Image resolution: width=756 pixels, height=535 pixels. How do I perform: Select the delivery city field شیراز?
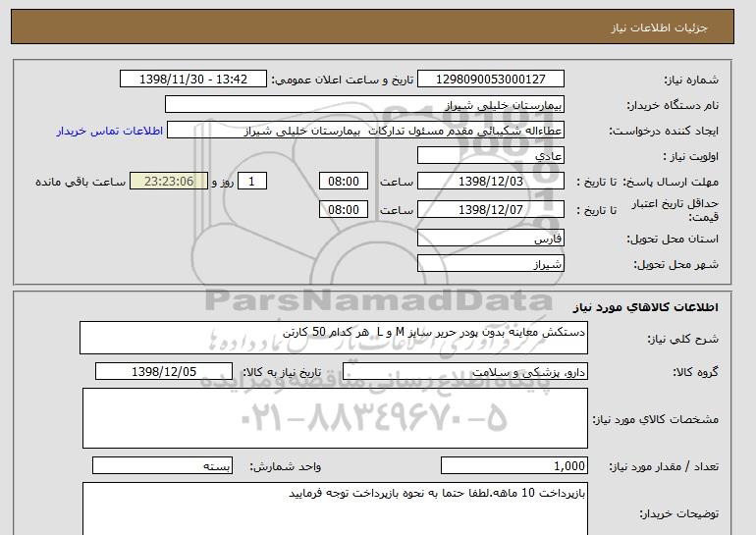pyautogui.click(x=490, y=264)
